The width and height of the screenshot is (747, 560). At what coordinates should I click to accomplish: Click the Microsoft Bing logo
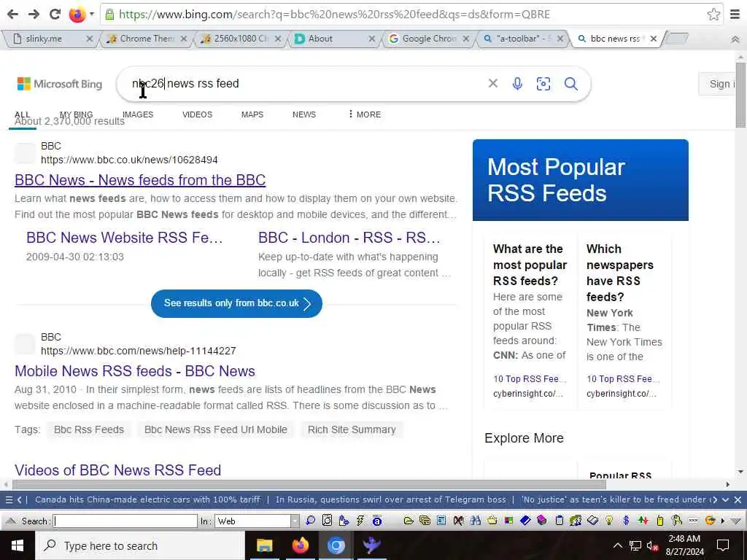coord(60,84)
